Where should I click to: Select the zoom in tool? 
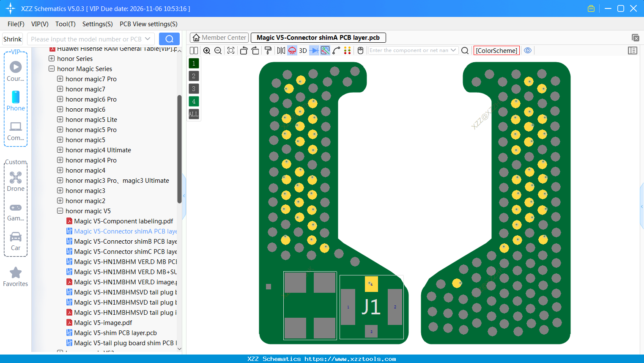coord(207,50)
